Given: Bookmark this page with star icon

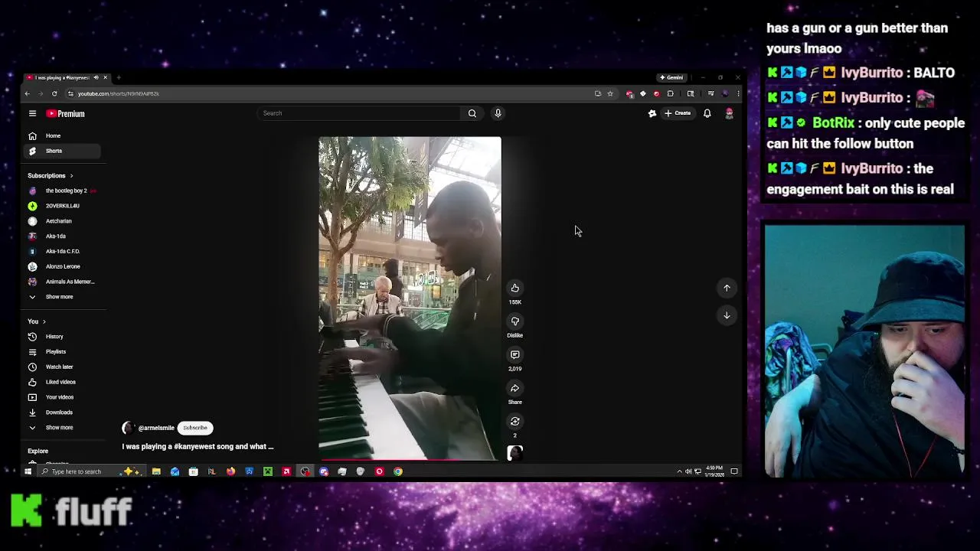Looking at the screenshot, I should [x=610, y=93].
